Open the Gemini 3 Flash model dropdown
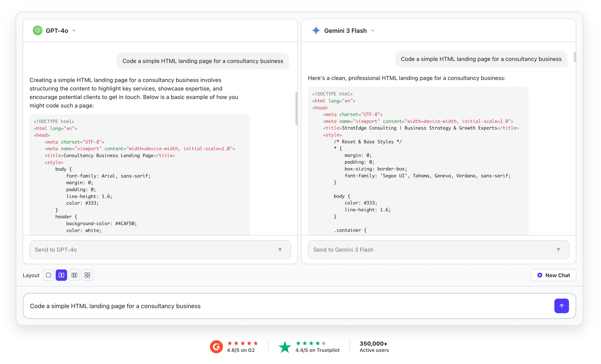Viewport: 601px width, 364px height. pos(373,30)
